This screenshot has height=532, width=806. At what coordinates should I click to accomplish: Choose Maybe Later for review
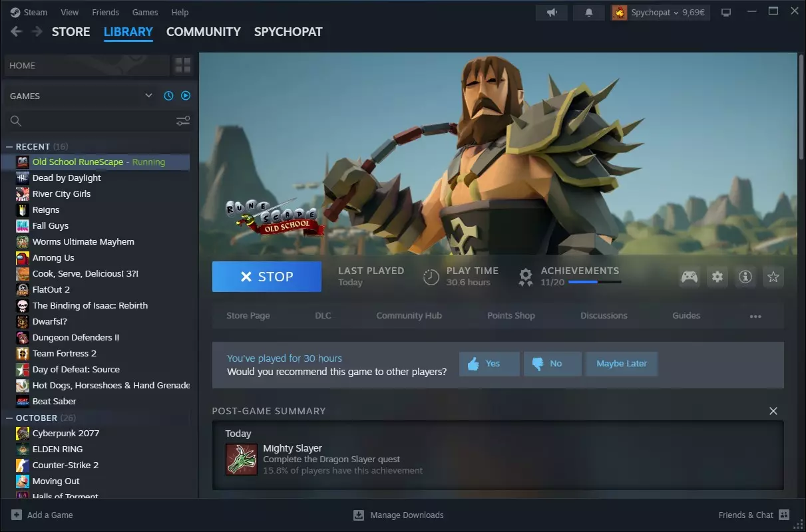point(622,364)
